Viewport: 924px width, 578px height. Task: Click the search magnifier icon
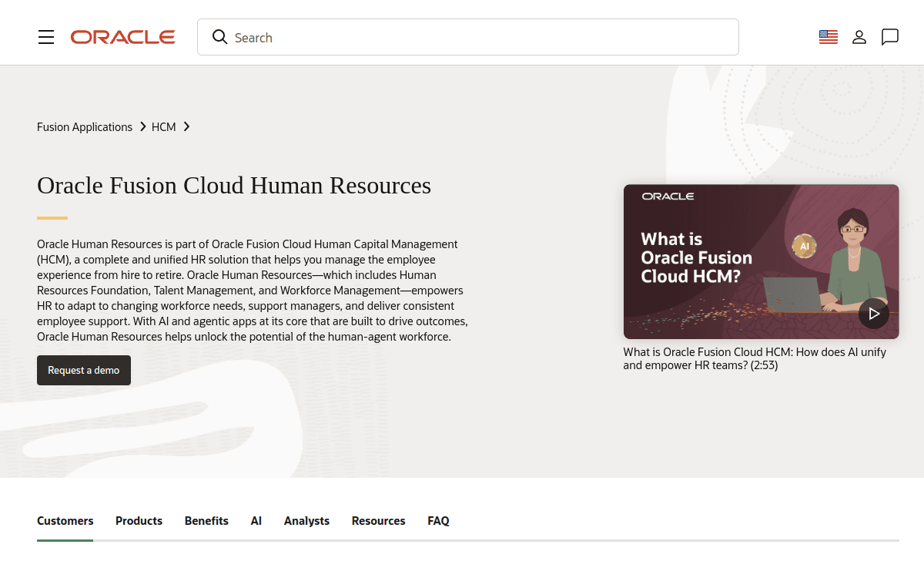tap(219, 37)
